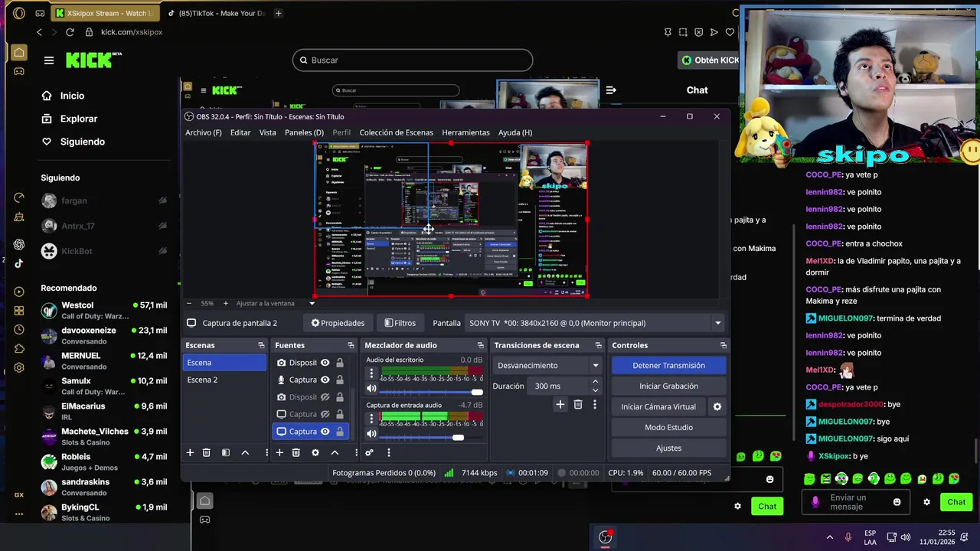Open the Pantalla monitor selection dropdown
Image resolution: width=980 pixels, height=551 pixels.
point(595,323)
